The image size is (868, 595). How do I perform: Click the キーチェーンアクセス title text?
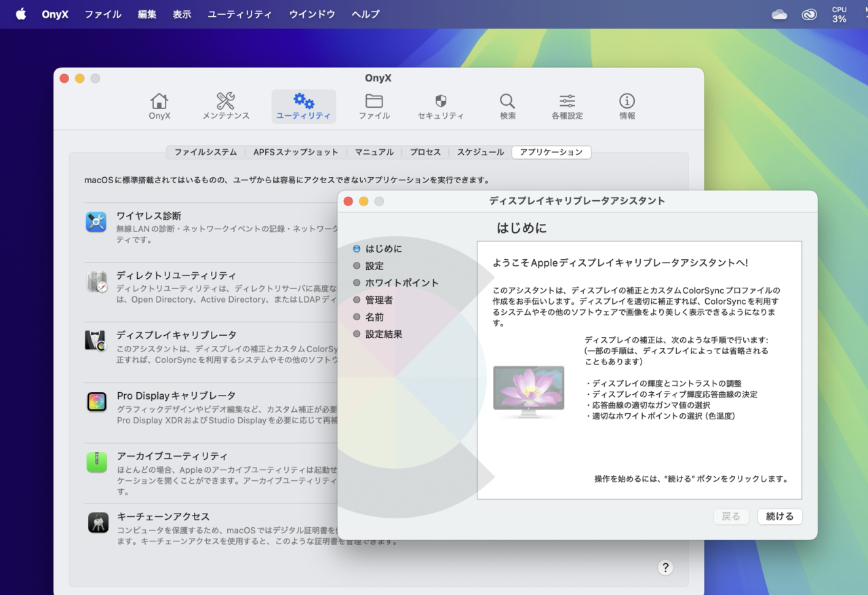(163, 516)
